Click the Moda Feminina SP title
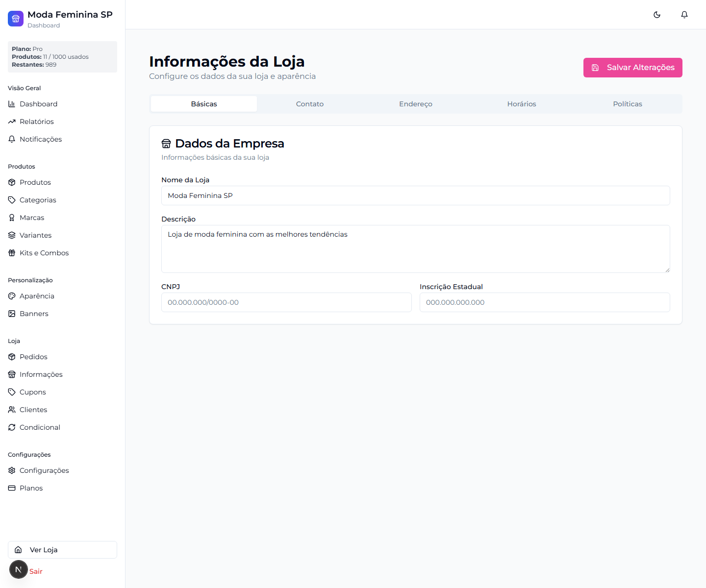 (x=70, y=15)
